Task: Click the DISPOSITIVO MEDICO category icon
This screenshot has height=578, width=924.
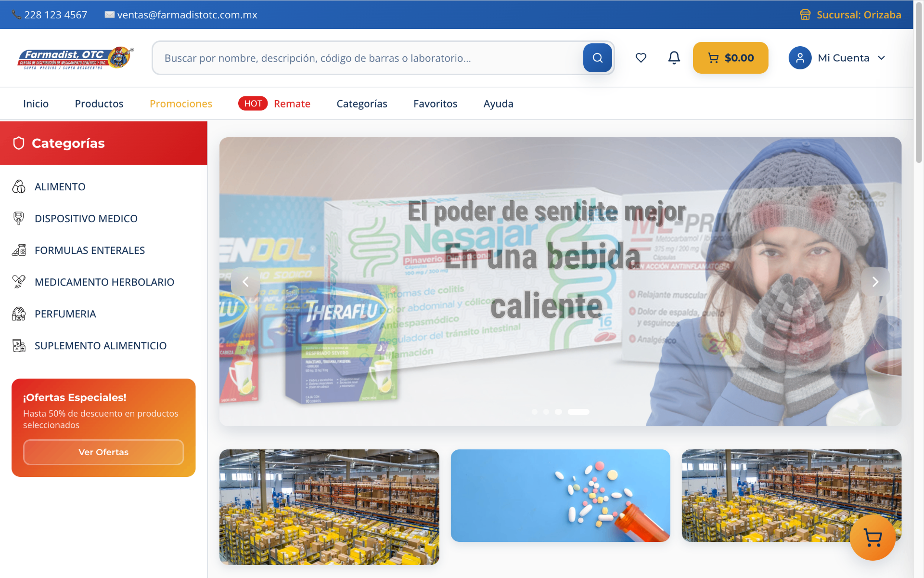Action: (x=19, y=218)
